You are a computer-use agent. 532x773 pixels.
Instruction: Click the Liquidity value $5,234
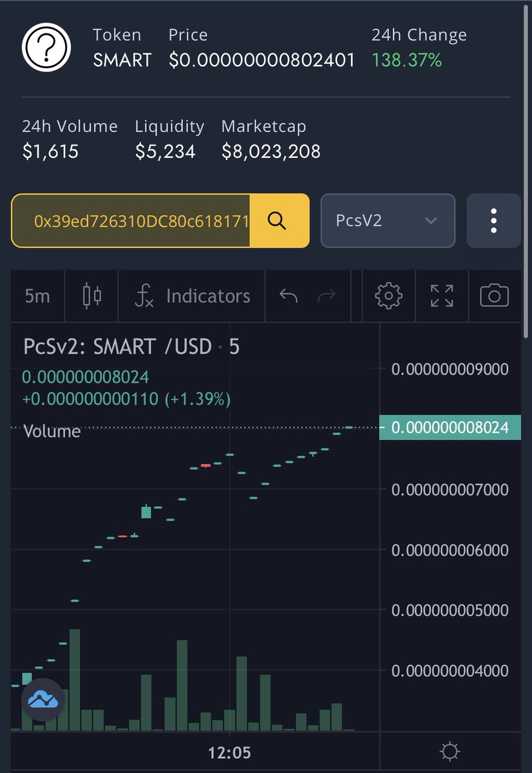point(165,151)
